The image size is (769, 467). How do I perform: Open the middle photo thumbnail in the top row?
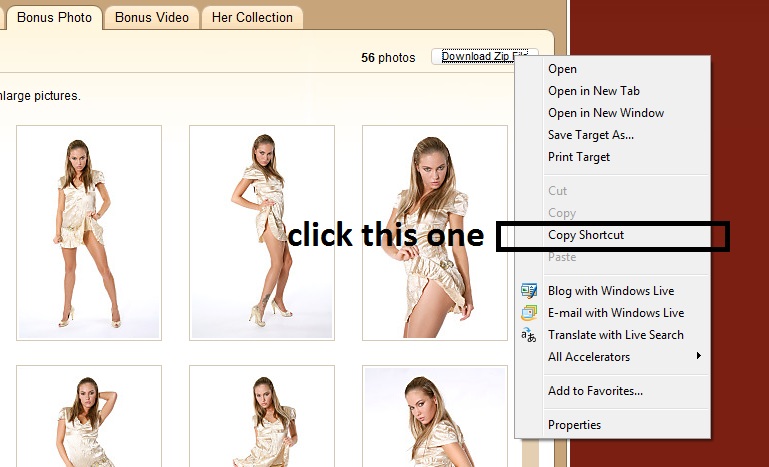point(262,233)
